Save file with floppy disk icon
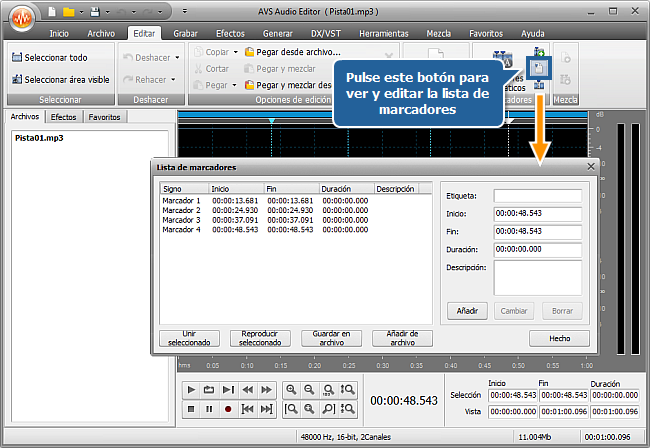This screenshot has width=650, height=448. click(x=95, y=12)
